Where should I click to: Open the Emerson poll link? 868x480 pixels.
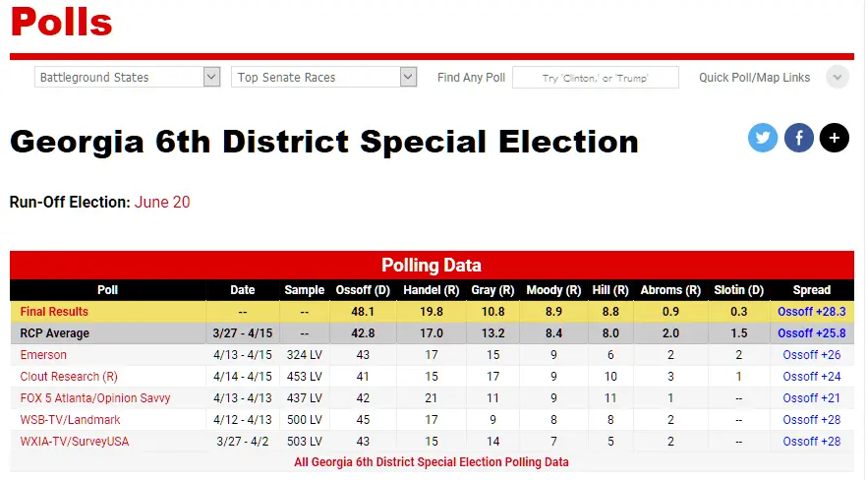tap(43, 355)
